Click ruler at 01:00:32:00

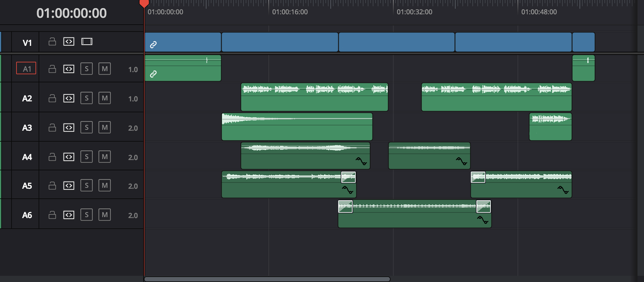click(x=414, y=12)
